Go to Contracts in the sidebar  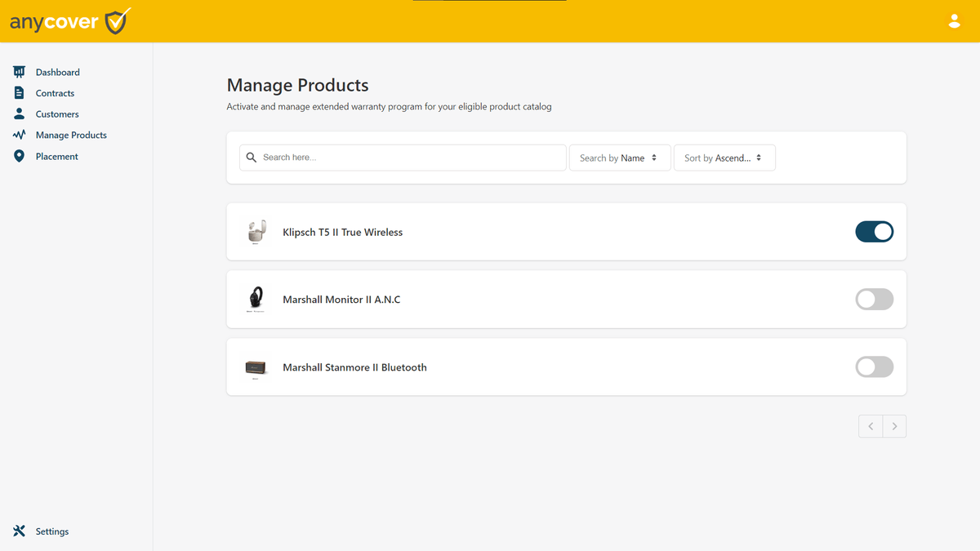pos(55,93)
